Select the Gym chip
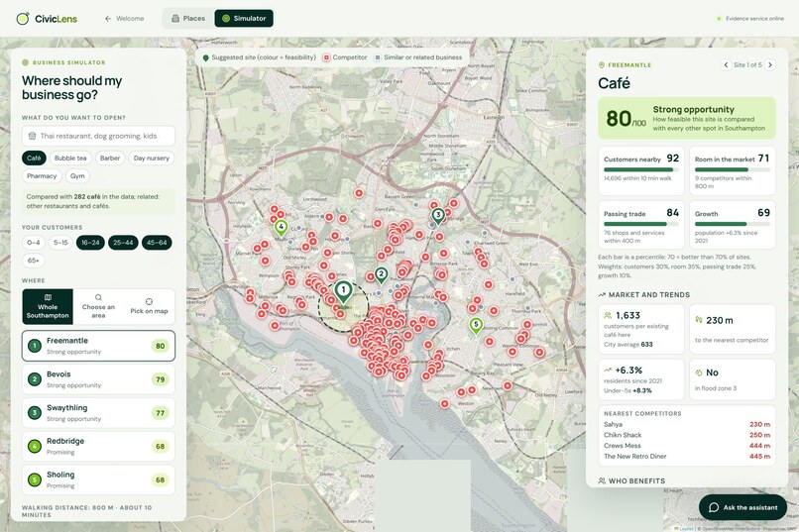 pos(77,176)
